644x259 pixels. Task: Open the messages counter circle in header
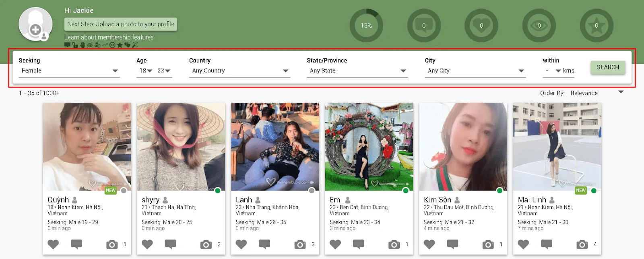coord(424,25)
